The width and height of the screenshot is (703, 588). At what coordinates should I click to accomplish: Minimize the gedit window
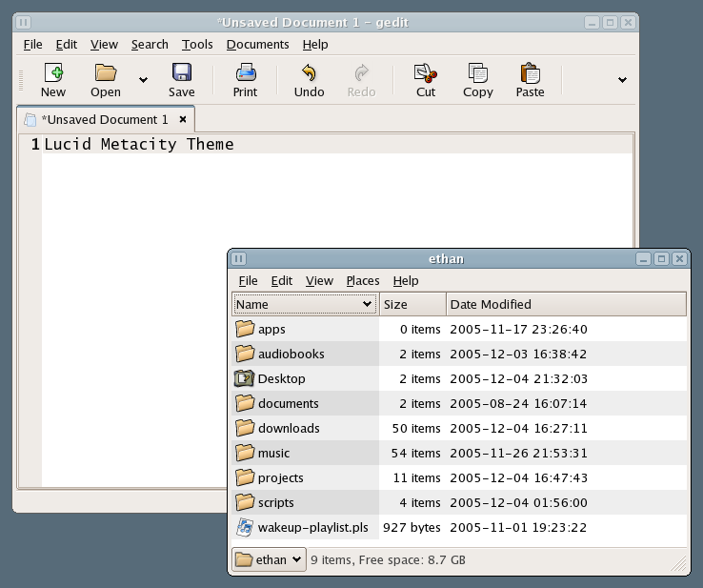click(592, 22)
